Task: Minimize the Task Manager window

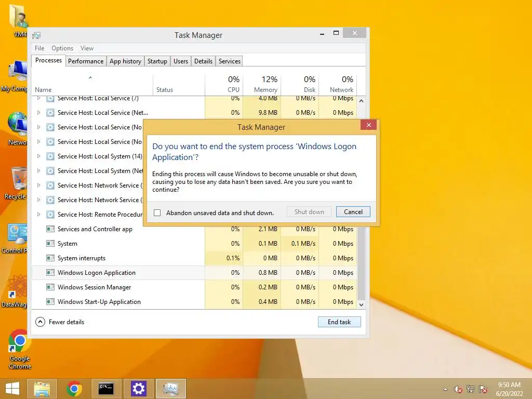Action: 322,33
